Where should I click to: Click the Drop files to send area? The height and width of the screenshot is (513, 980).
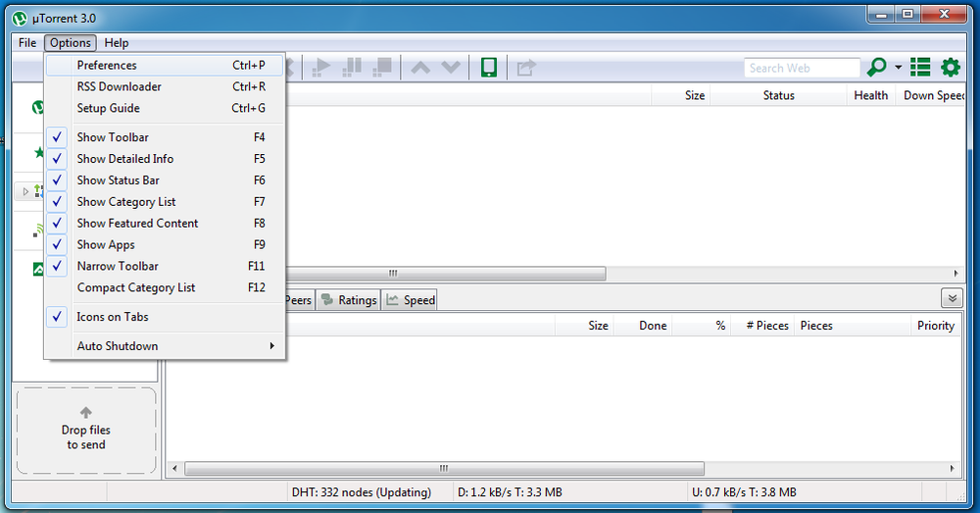86,431
